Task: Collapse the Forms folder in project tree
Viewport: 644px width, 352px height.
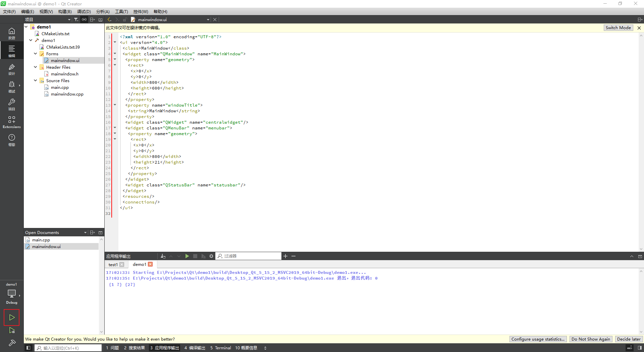Action: 36,54
